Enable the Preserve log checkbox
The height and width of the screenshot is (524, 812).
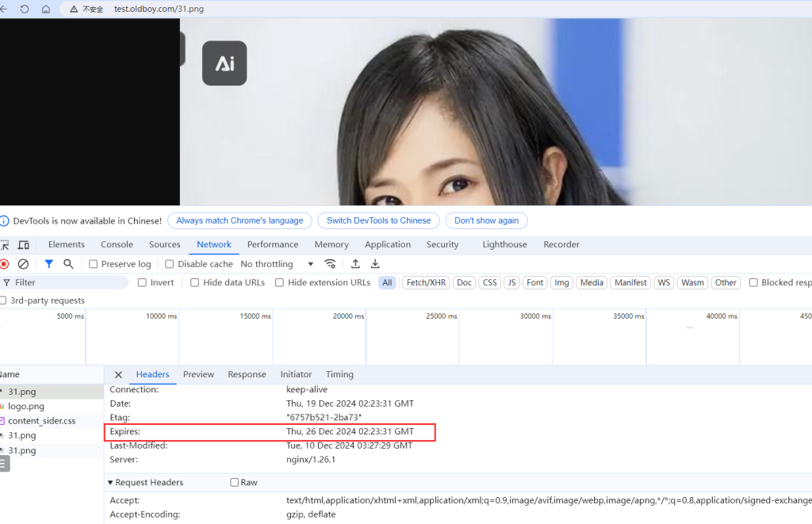point(94,264)
